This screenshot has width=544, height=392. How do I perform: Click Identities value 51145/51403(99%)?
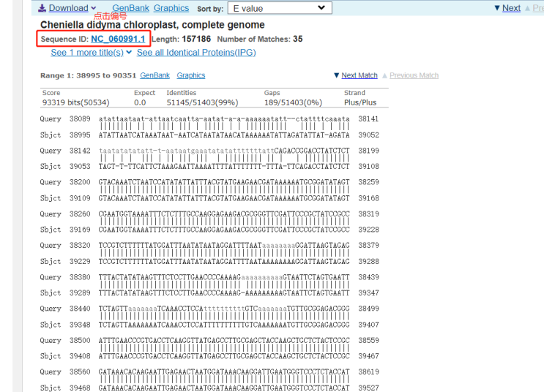coord(202,102)
